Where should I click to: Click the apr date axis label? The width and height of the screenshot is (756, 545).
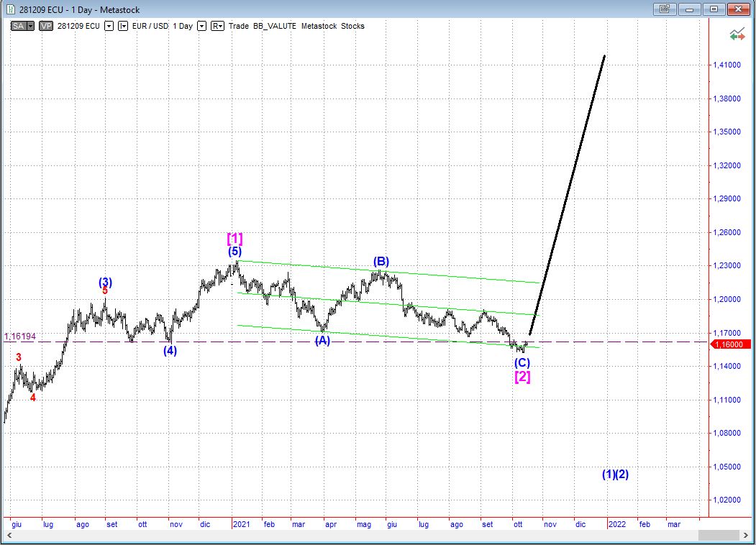tap(331, 524)
